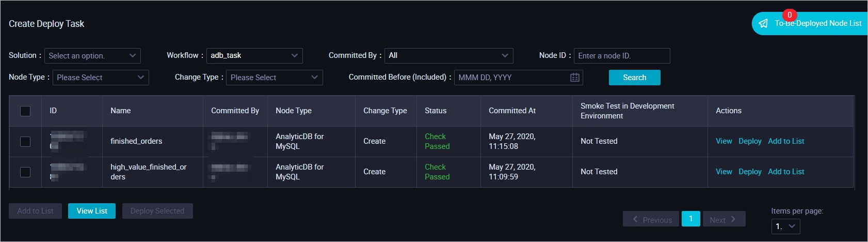This screenshot has height=242, width=868.
Task: Open the Change Type dropdown
Action: pyautogui.click(x=275, y=78)
